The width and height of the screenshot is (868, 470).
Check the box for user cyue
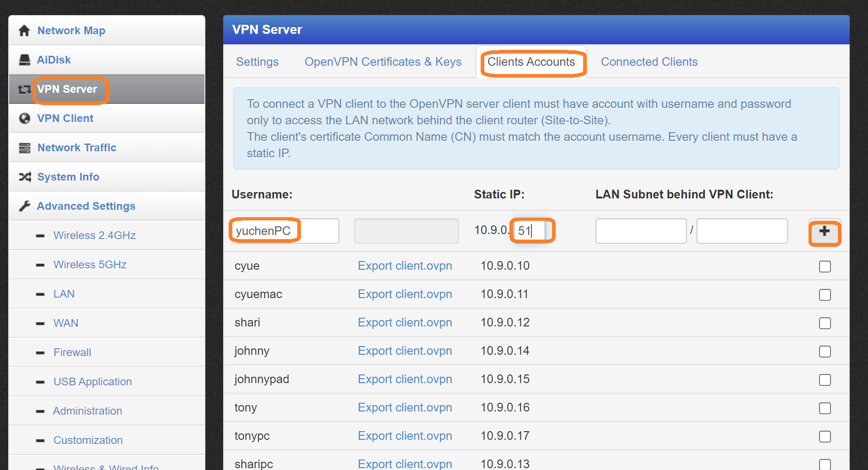click(825, 267)
